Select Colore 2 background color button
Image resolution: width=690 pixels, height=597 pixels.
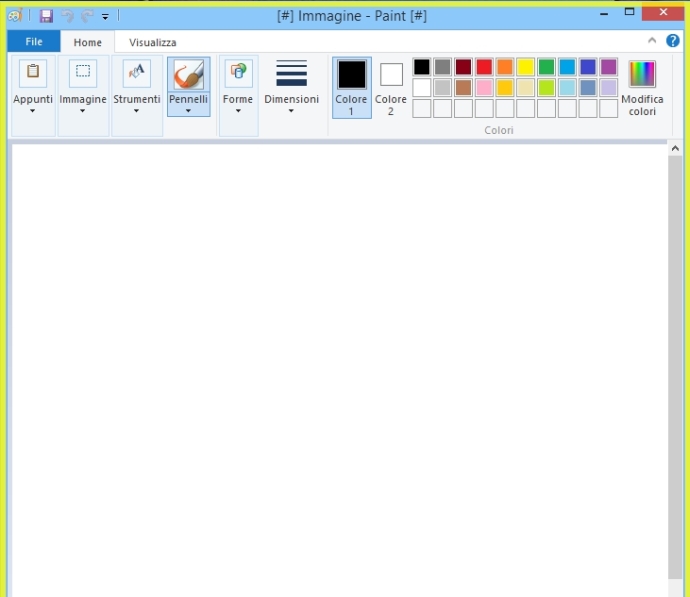click(x=391, y=87)
